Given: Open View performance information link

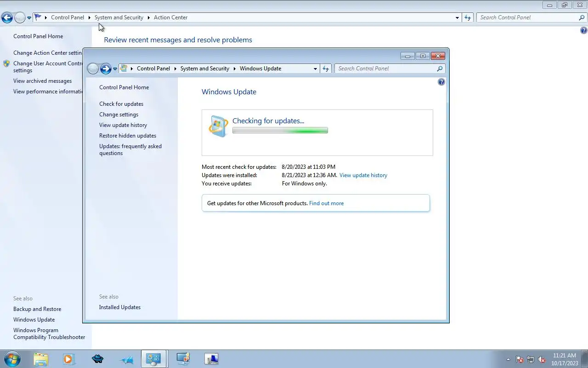Looking at the screenshot, I should coord(48,92).
